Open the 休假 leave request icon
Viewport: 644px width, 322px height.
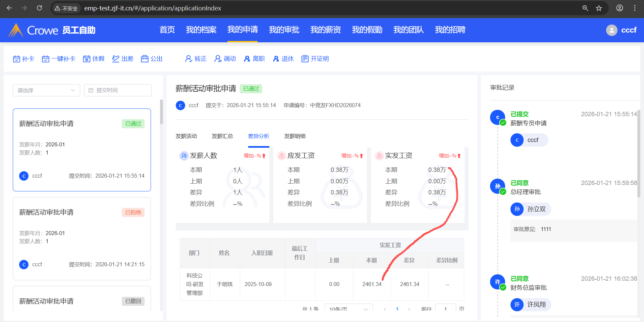[87, 59]
